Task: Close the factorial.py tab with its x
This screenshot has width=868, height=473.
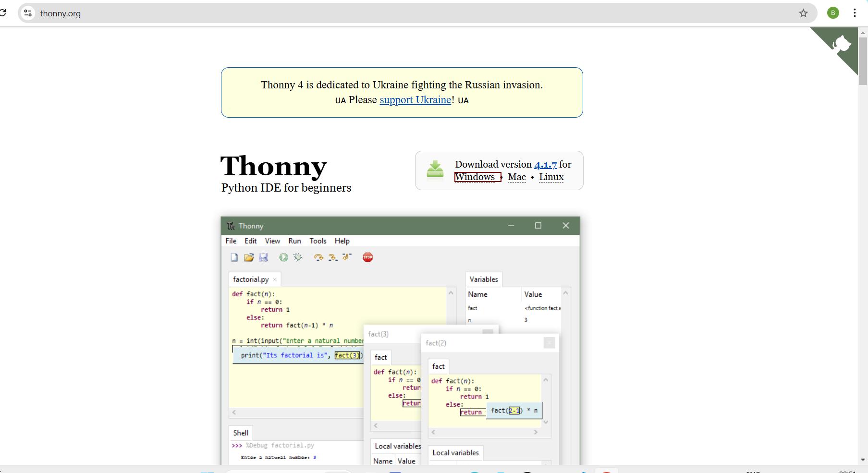Action: tap(275, 279)
